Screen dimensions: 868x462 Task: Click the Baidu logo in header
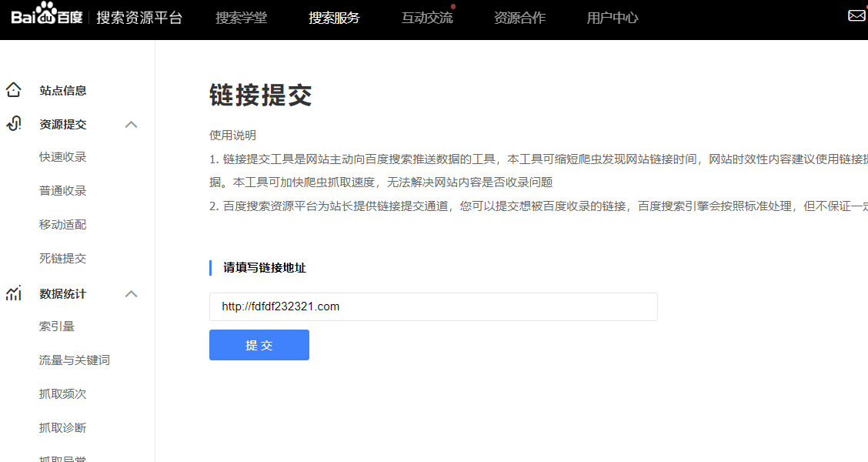pyautogui.click(x=46, y=14)
